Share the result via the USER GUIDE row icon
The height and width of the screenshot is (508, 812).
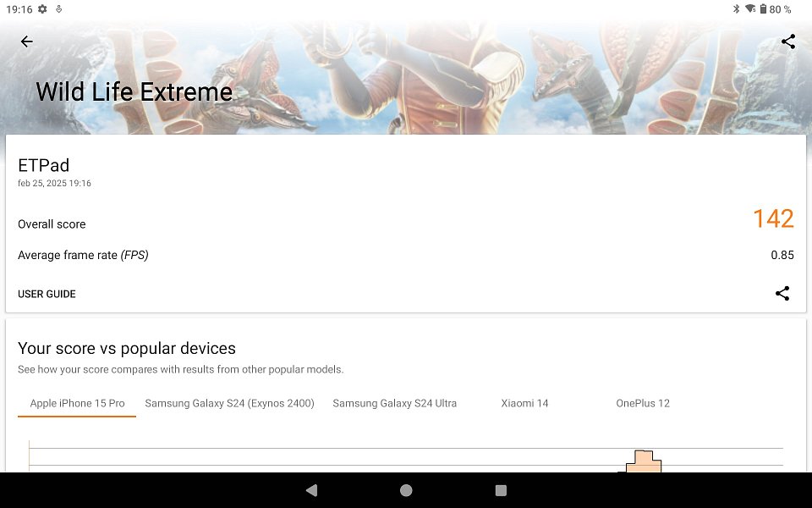pyautogui.click(x=782, y=294)
